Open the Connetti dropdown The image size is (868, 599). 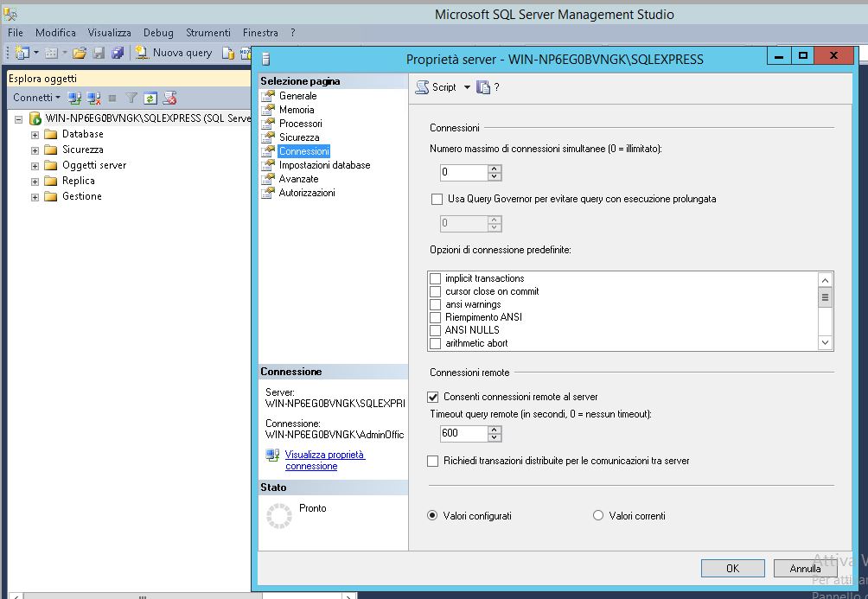coord(36,98)
